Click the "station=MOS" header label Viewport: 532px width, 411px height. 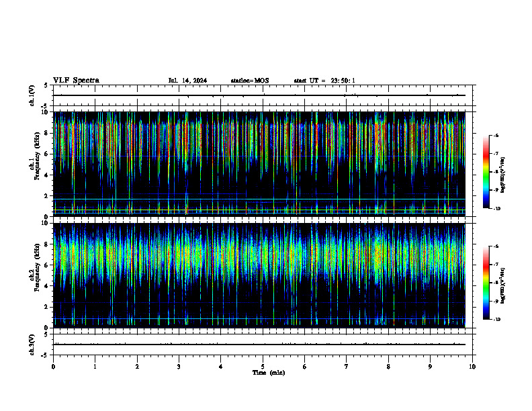click(x=250, y=81)
